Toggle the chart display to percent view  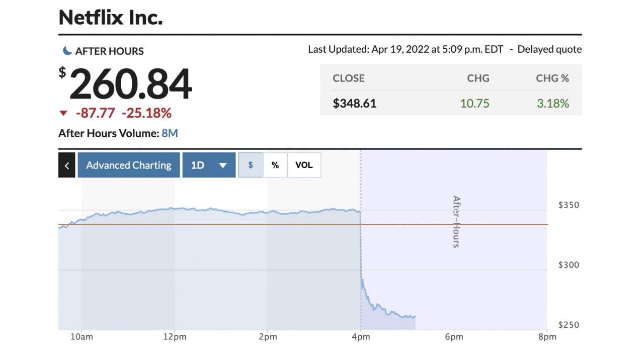click(275, 165)
